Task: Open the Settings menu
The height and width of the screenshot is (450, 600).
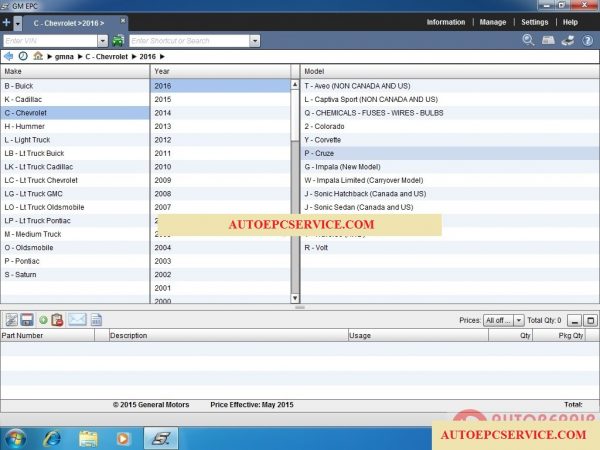Action: 535,22
